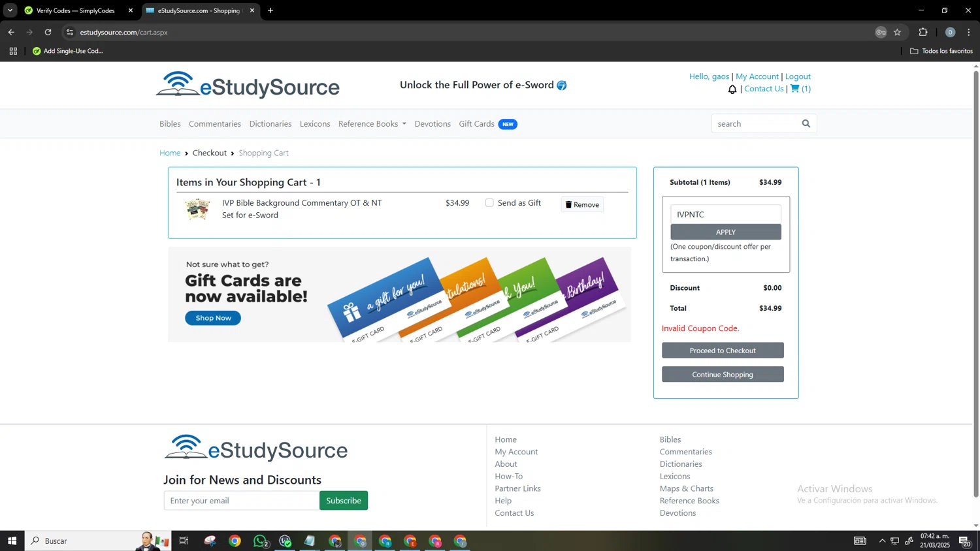Click the eStudySource logo in header
Screen dimensions: 980x551
[x=248, y=85]
